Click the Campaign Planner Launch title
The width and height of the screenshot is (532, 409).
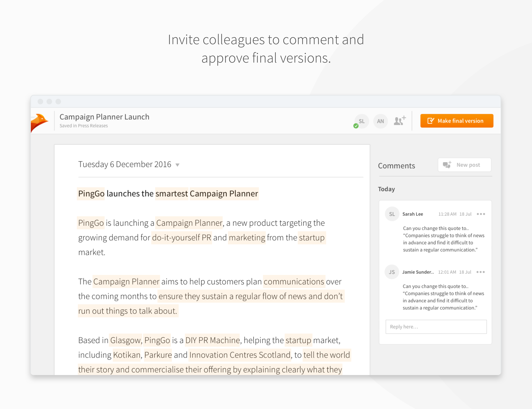point(104,117)
